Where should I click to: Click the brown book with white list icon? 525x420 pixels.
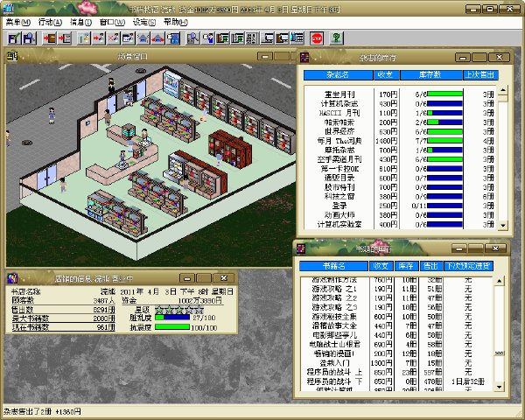[x=282, y=38]
